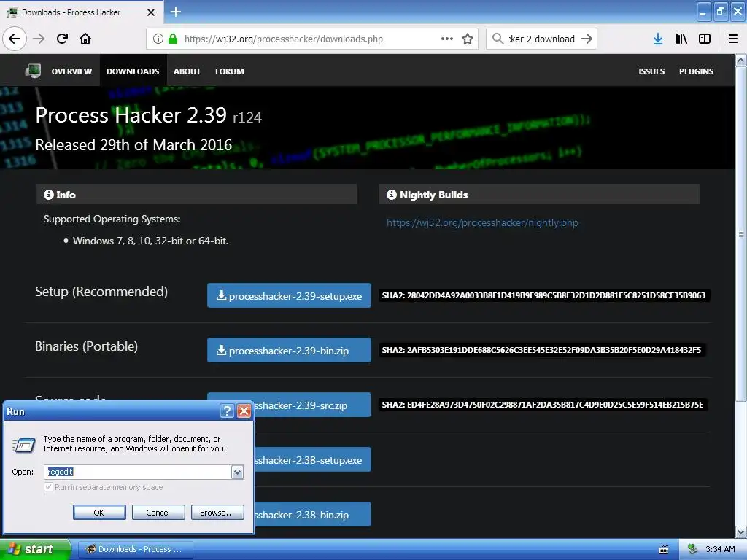Viewport: 747px width, 560px height.
Task: Click the page scrollbar down arrow
Action: coord(741,532)
